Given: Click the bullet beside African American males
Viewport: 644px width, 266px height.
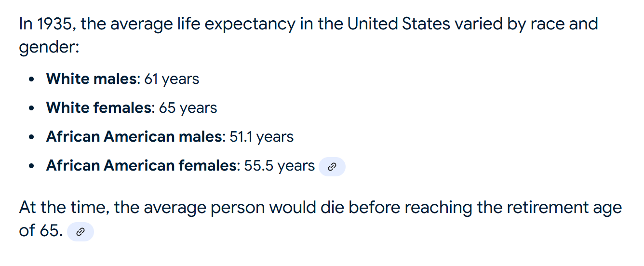Looking at the screenshot, I should click(x=32, y=138).
